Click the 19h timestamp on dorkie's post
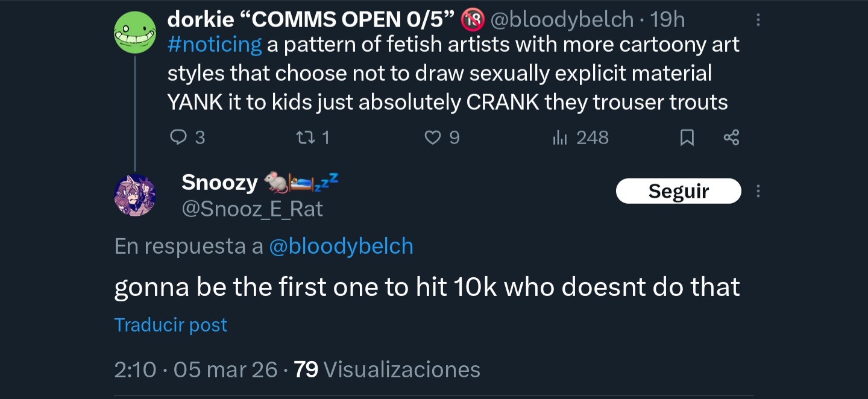 (668, 20)
